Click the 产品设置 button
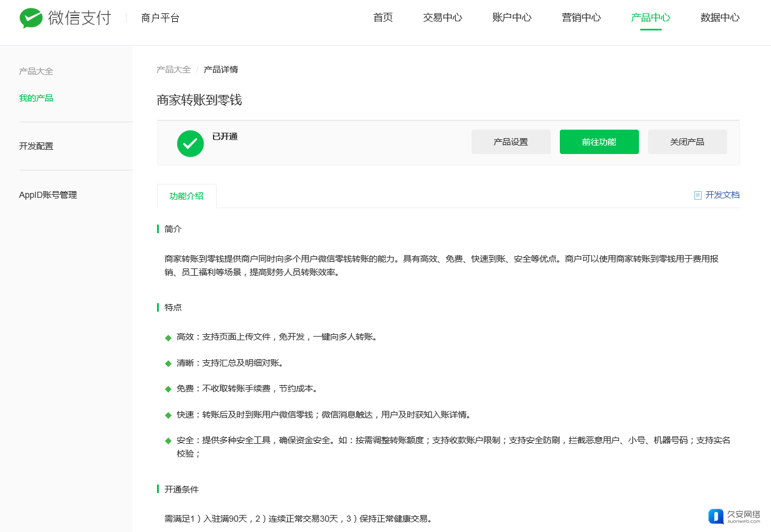Screen dimensions: 771x532 511,142
